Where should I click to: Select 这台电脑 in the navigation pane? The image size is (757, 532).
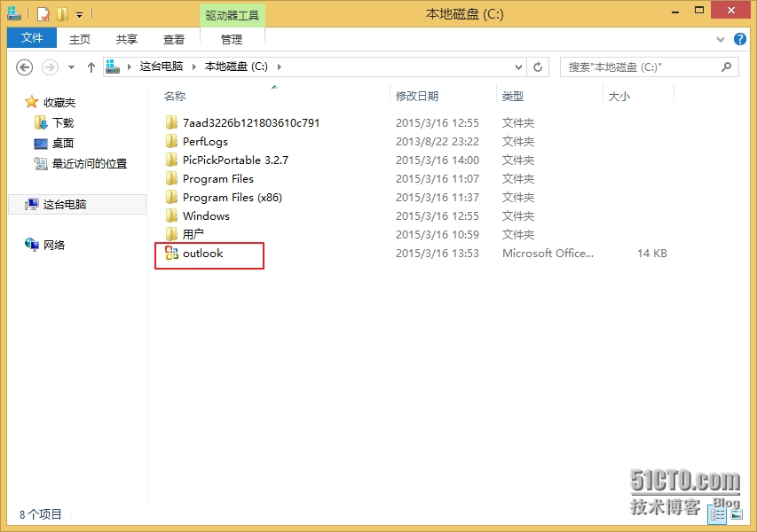pos(78,205)
